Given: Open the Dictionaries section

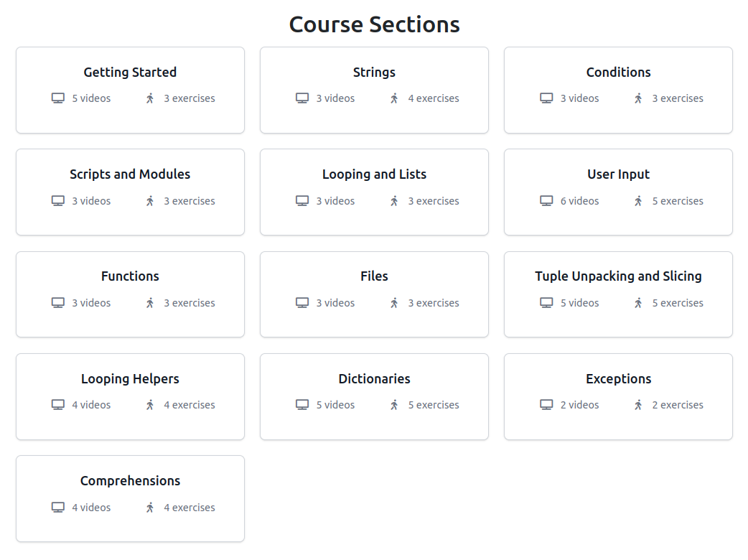Looking at the screenshot, I should 374,396.
